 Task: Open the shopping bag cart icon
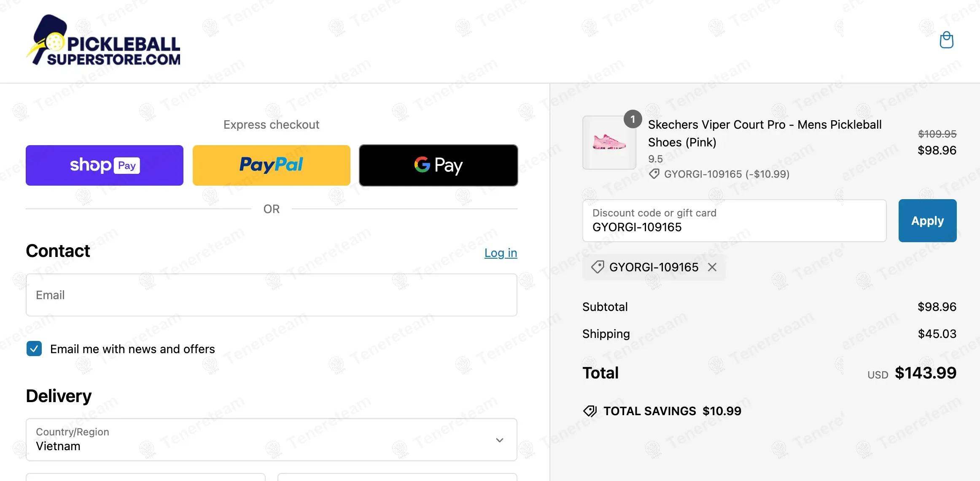tap(946, 41)
